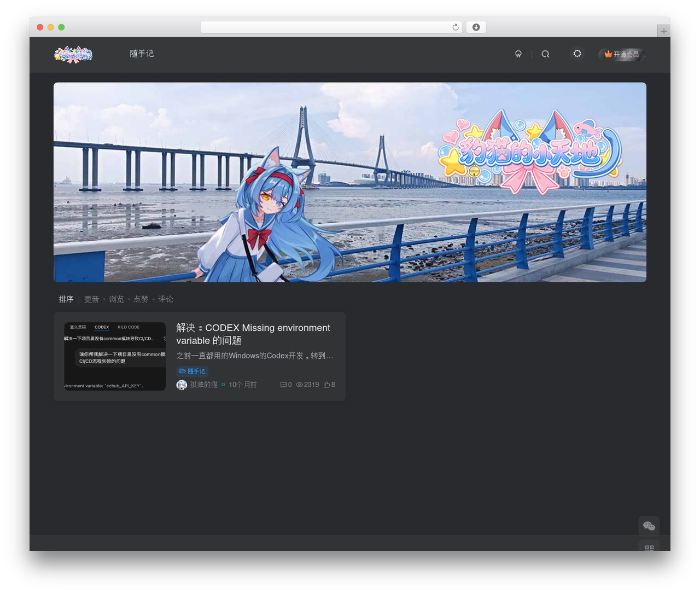This screenshot has width=700, height=593.
Task: Open a new browser tab
Action: pos(663,31)
